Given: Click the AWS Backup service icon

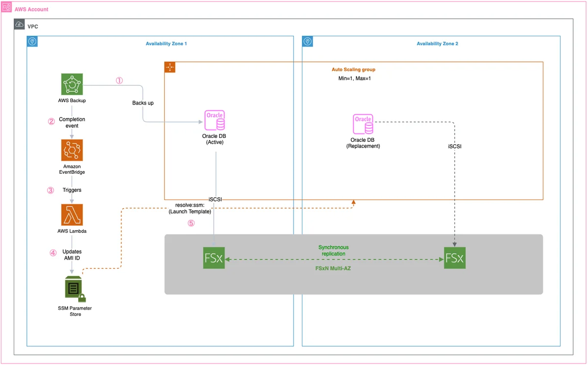Looking at the screenshot, I should tap(72, 84).
